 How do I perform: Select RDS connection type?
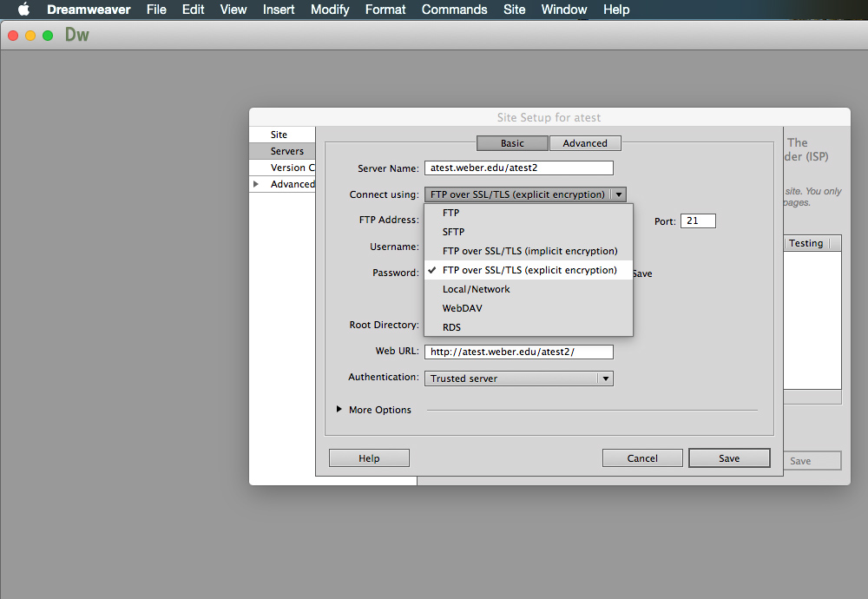451,327
